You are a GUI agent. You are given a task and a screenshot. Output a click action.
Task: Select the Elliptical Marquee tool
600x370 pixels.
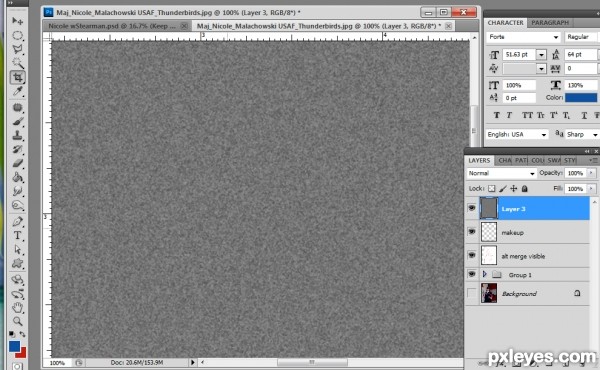click(17, 36)
